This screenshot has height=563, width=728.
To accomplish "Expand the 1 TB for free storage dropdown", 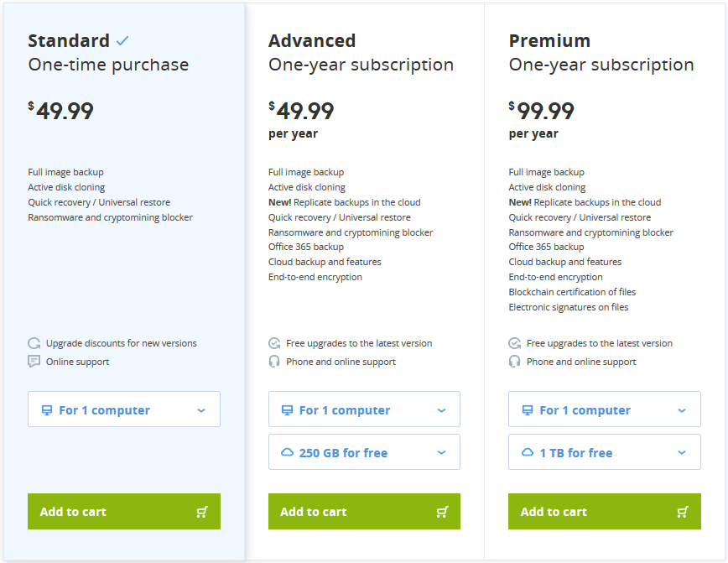I will coord(605,452).
